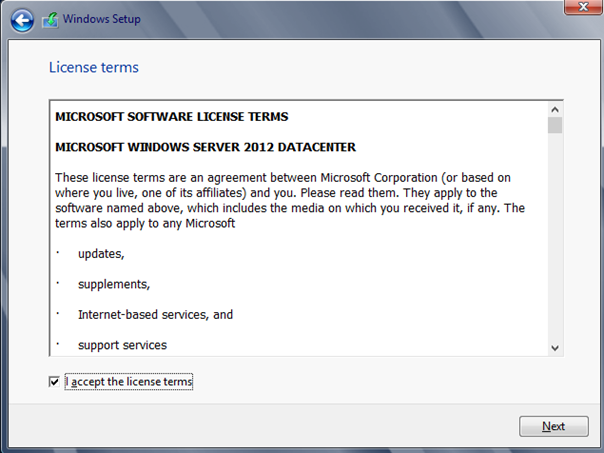Image resolution: width=604 pixels, height=453 pixels.
Task: Click the Windows Setup installer icon
Action: [x=50, y=20]
